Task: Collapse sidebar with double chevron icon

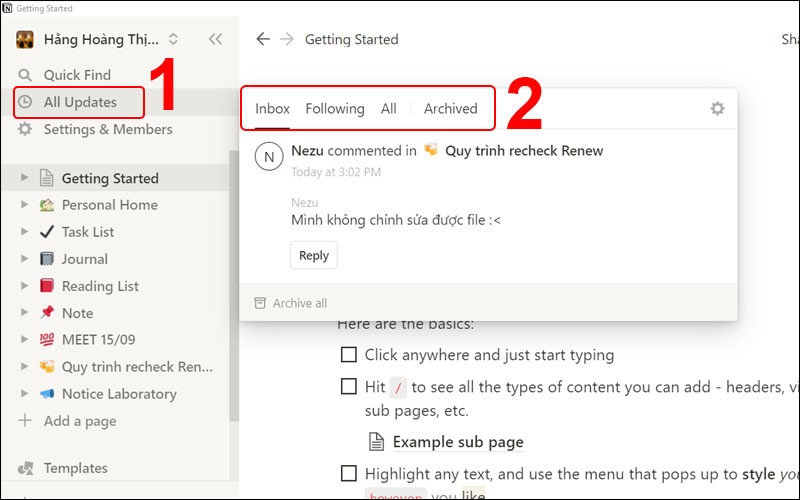Action: click(215, 39)
